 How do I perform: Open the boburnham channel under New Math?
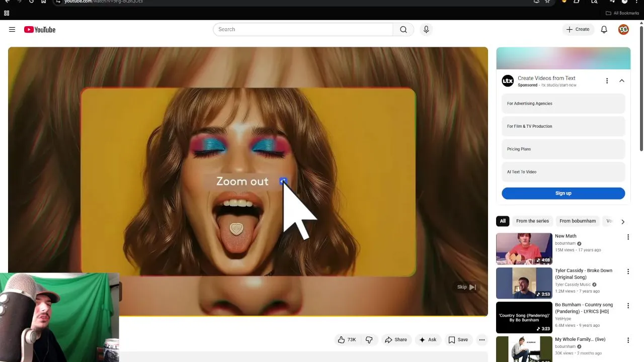pyautogui.click(x=565, y=243)
